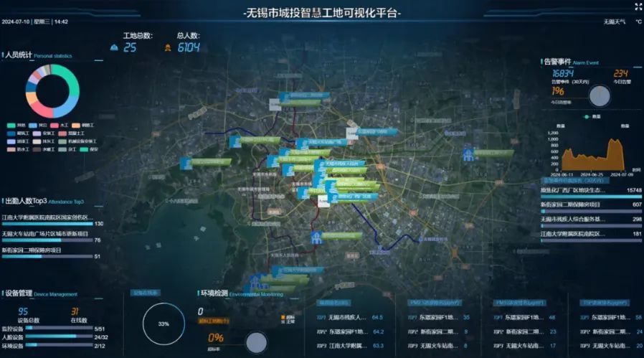
Task: Click the date 2024-07-10 in the header
Action: coord(16,22)
